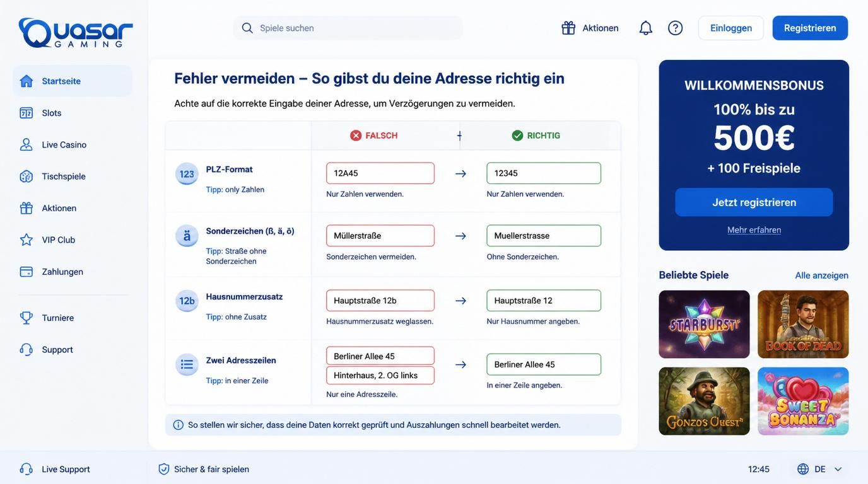
Task: Click the 12b Hausnummerzusatz icon
Action: 187,301
